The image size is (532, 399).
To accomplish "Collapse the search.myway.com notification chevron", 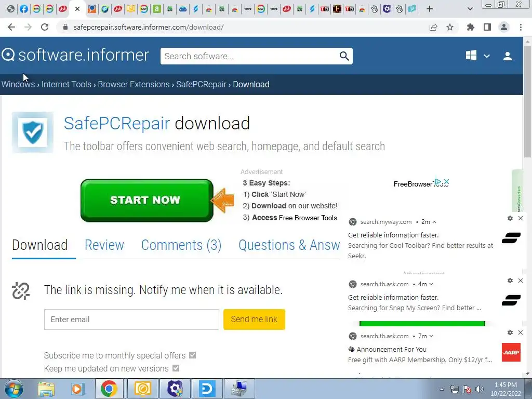I will tap(434, 222).
